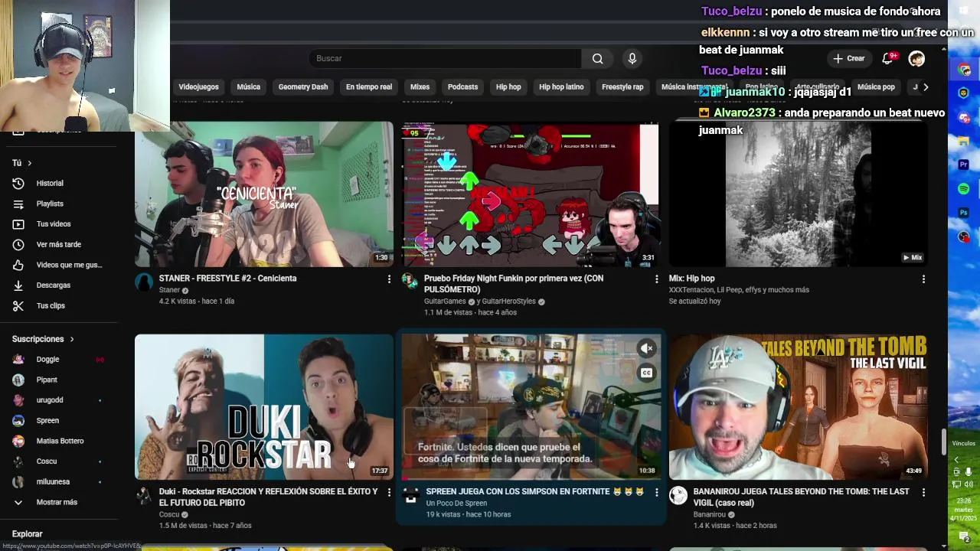
Task: Select the Geometry Dash chip
Action: click(303, 87)
